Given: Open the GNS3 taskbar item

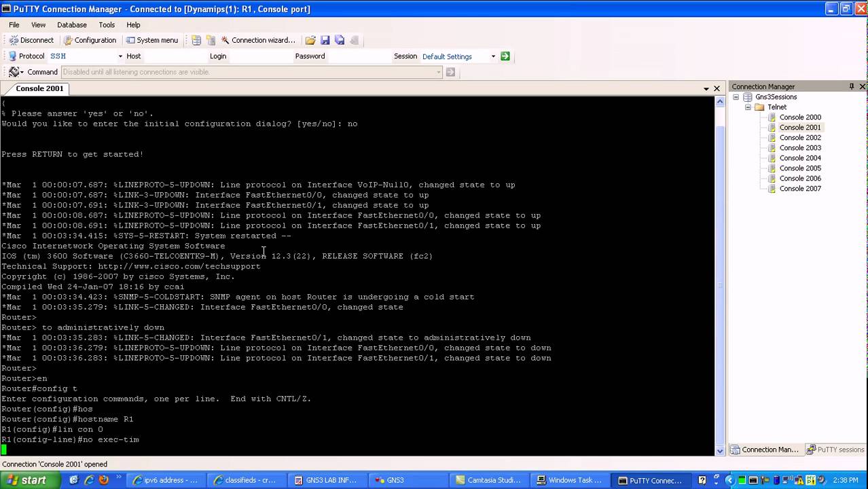Looking at the screenshot, I should 408,480.
